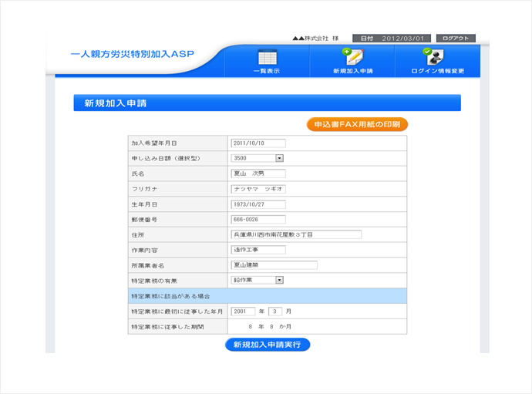
Task: Log out with the ログアウト button
Action: pos(456,38)
